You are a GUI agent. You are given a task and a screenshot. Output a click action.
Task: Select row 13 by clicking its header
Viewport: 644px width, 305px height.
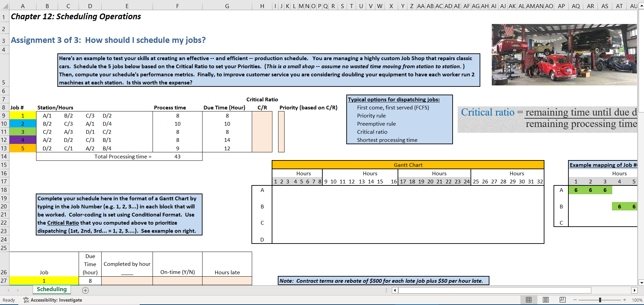4,148
